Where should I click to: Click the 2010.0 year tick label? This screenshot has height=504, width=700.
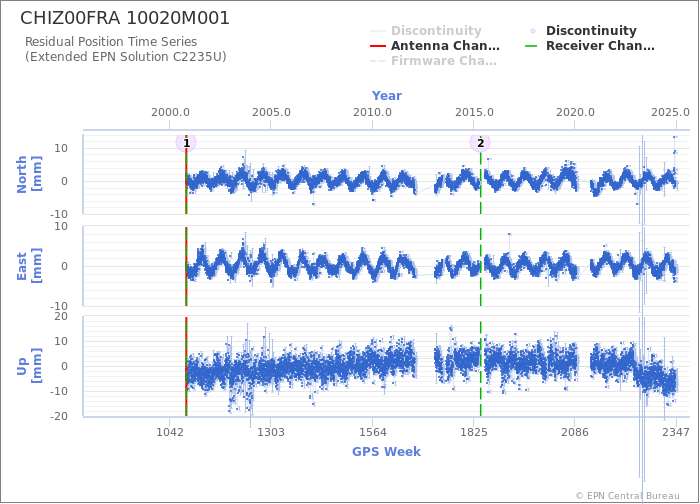pos(372,112)
